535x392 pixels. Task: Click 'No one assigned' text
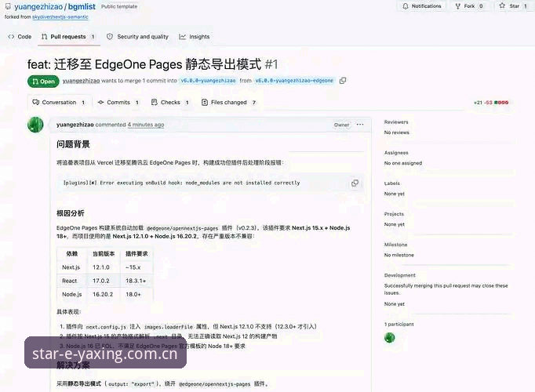click(x=403, y=163)
